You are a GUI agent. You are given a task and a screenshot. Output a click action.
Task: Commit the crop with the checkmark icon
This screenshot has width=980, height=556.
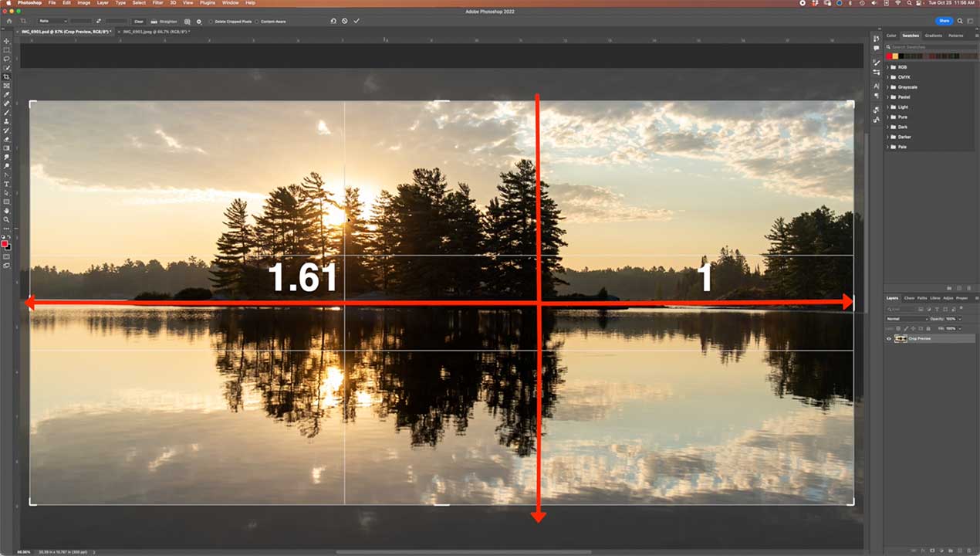click(357, 21)
